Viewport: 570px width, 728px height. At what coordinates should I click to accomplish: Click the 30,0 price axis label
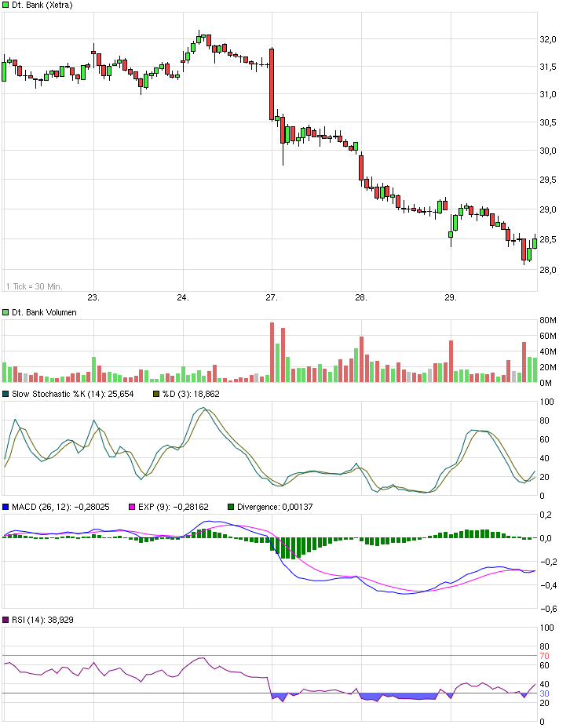(x=548, y=151)
